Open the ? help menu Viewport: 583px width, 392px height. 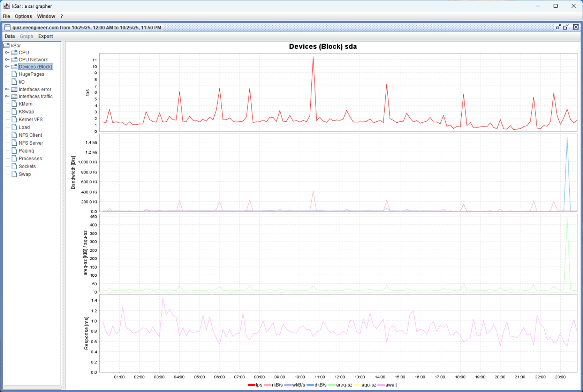click(61, 16)
